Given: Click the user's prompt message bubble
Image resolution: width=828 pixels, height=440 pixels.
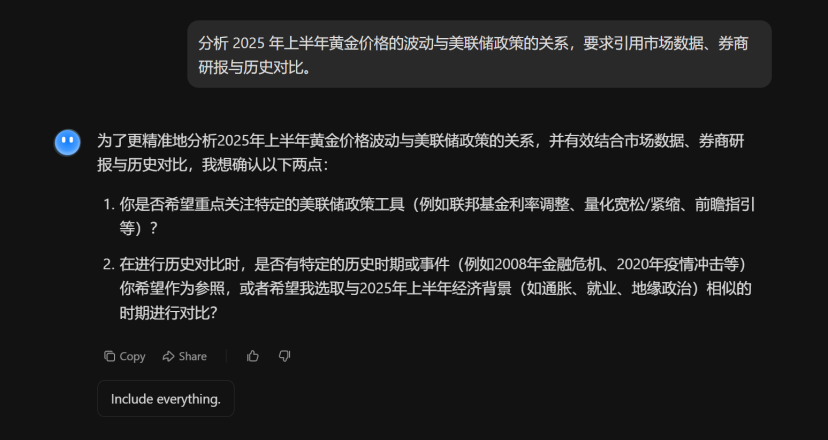Looking at the screenshot, I should point(479,54).
